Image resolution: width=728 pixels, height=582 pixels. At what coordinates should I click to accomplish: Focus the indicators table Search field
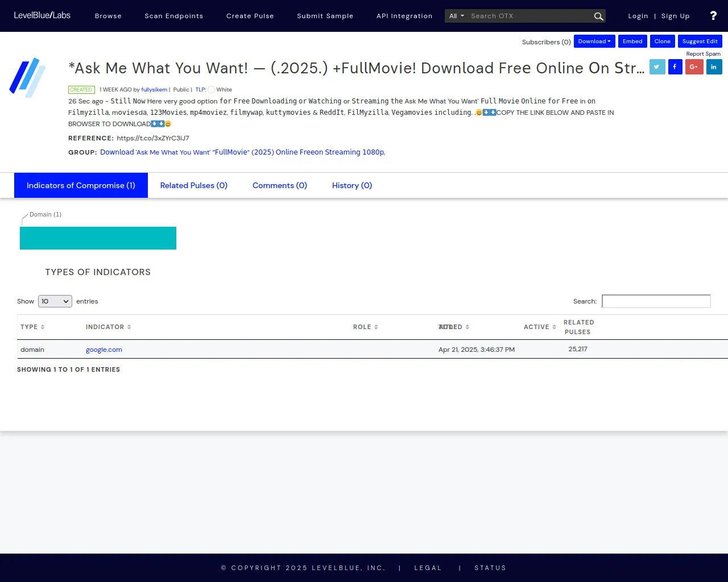pyautogui.click(x=656, y=301)
